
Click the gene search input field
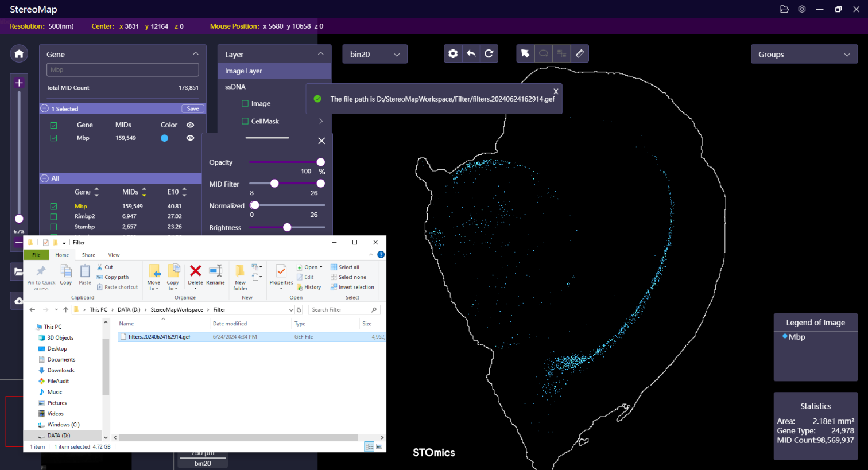tap(123, 70)
